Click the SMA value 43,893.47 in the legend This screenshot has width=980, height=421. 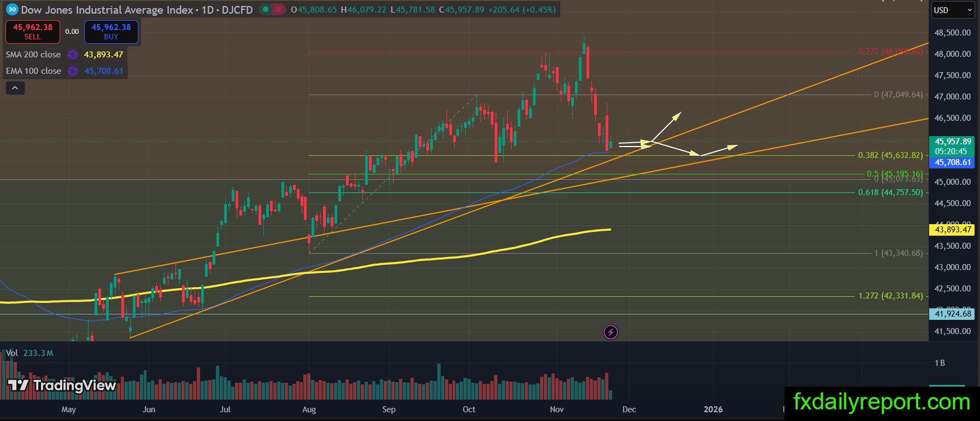point(103,55)
